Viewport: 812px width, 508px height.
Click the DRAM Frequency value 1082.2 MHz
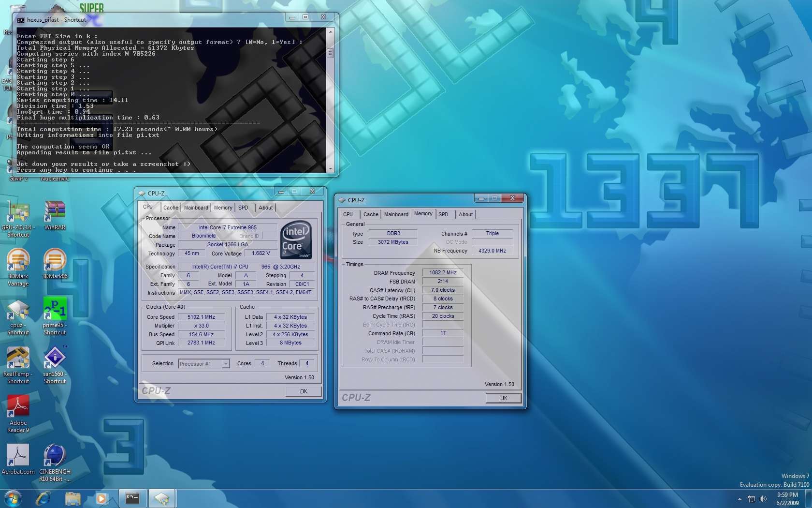click(443, 273)
